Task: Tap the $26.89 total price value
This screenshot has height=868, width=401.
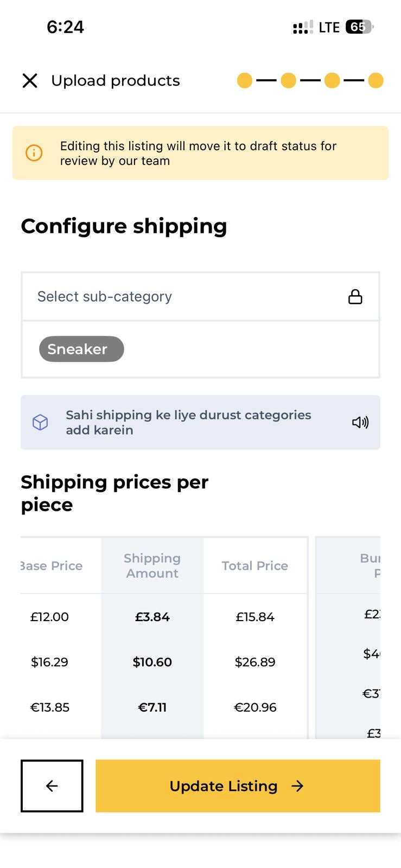Action: pos(255,662)
